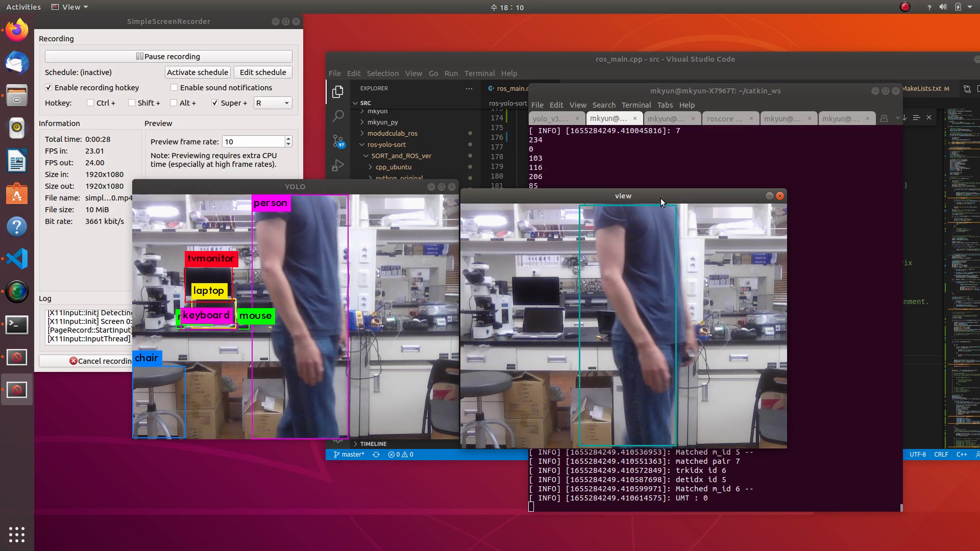Click the Explorer more actions ellipsis

469,88
